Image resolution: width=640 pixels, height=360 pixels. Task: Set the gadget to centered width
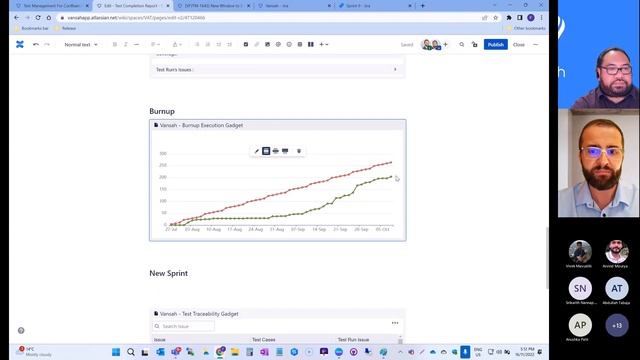coord(266,151)
